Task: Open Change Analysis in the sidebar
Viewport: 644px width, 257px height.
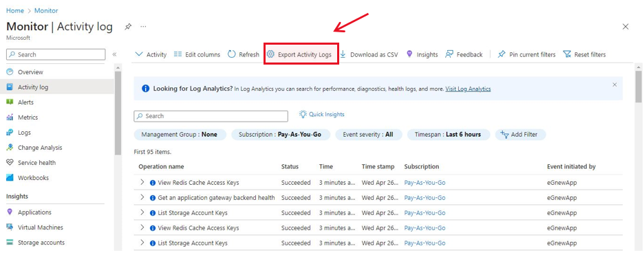Action: tap(40, 148)
